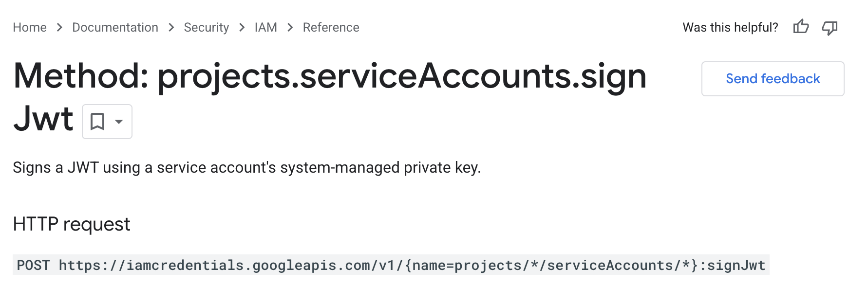
Task: Select the IAM breadcrumb link
Action: click(265, 27)
